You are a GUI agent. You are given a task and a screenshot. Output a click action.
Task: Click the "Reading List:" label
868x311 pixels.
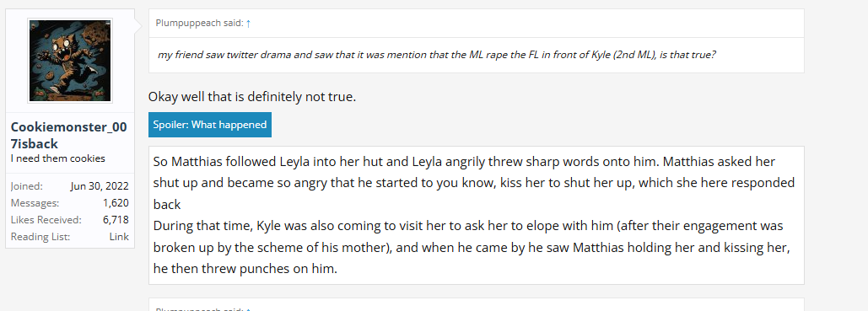40,236
